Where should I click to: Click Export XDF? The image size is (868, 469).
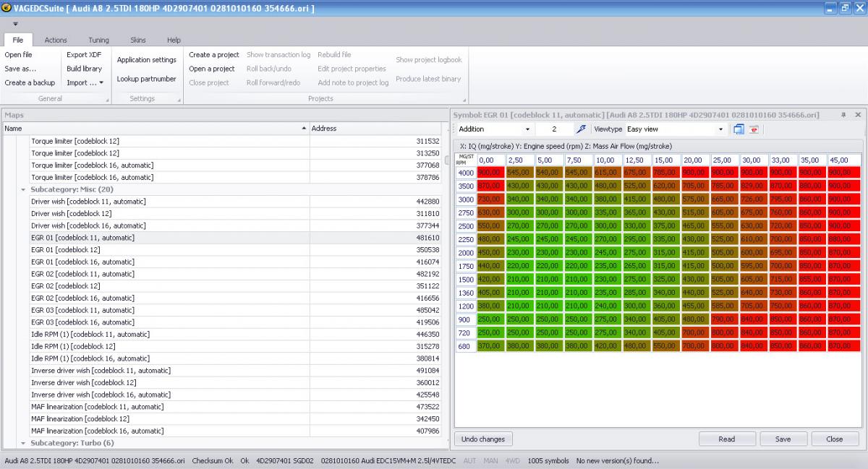[x=84, y=55]
